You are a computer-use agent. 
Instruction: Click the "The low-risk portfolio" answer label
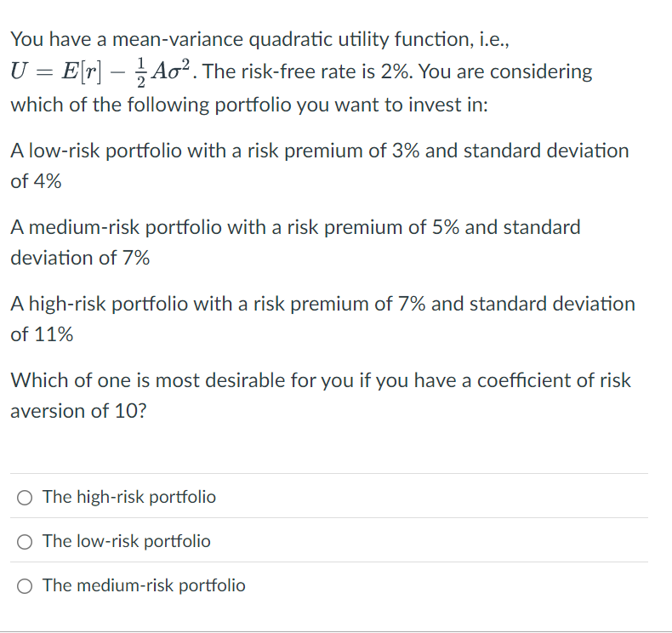[x=127, y=541]
